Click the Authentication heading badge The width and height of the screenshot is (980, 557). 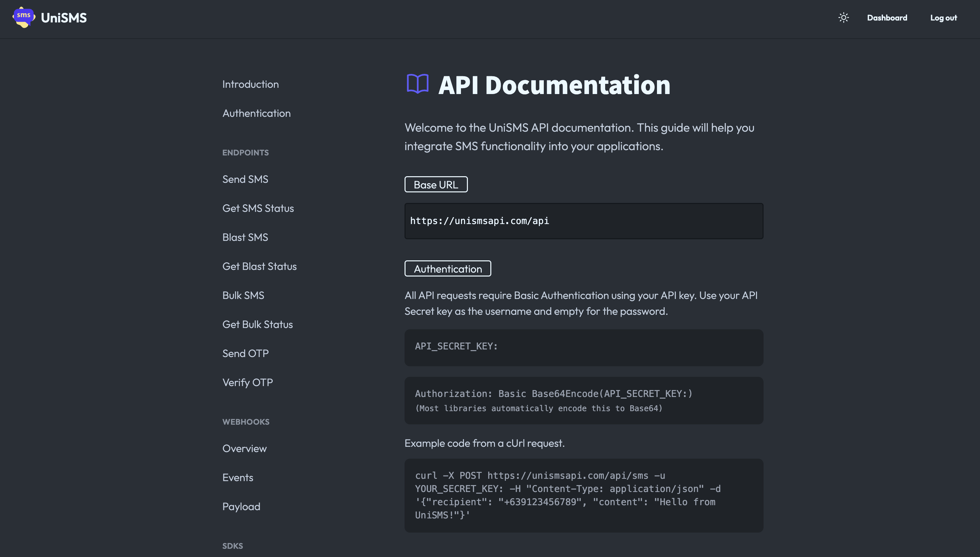click(x=447, y=269)
